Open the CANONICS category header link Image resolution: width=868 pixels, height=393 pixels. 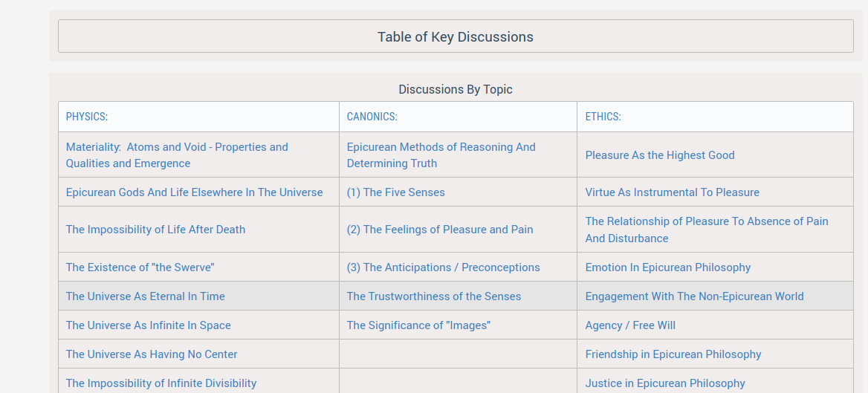(x=372, y=117)
